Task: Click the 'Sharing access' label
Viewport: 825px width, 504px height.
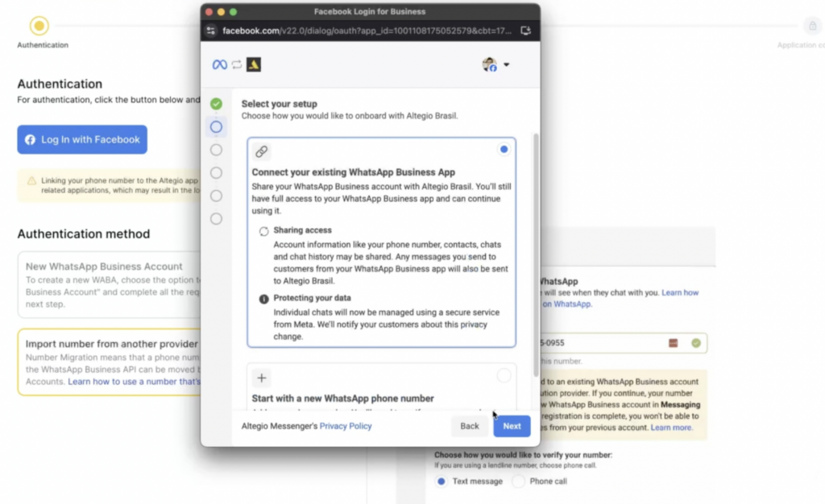Action: pyautogui.click(x=303, y=230)
